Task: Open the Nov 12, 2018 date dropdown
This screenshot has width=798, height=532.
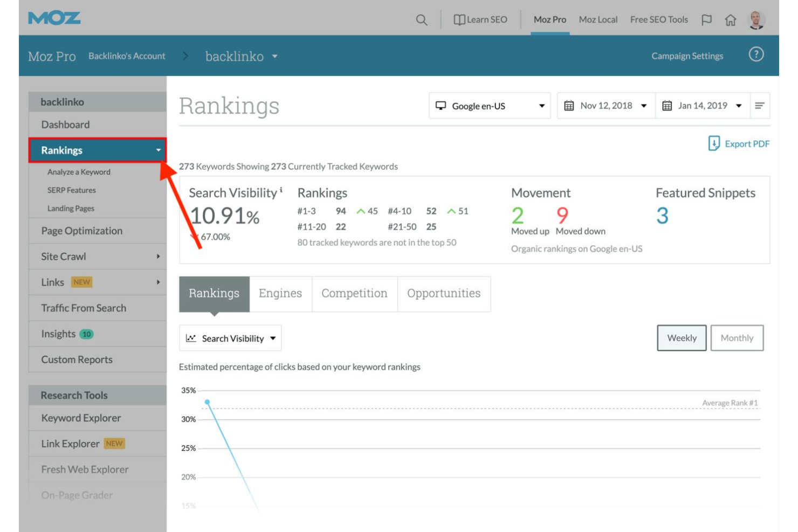Action: coord(606,106)
